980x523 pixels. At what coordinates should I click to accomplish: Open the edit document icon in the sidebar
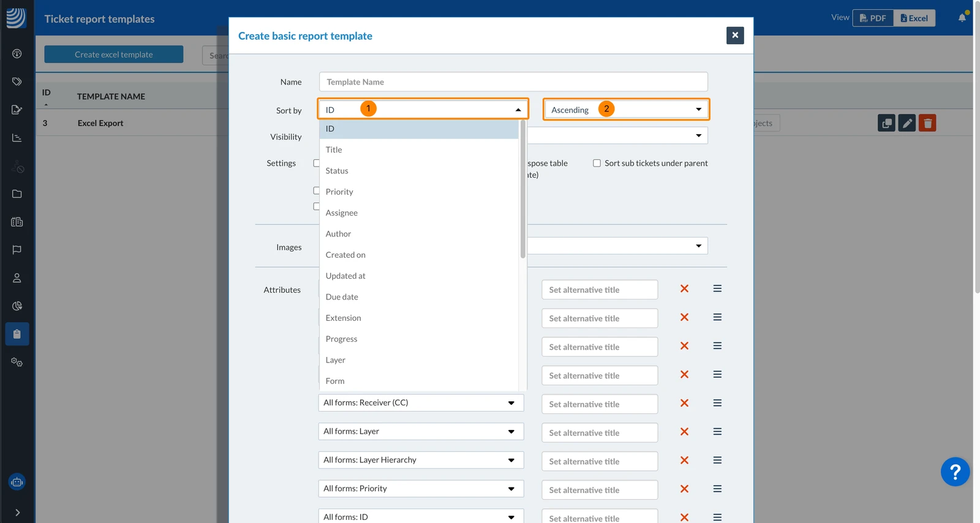click(17, 110)
